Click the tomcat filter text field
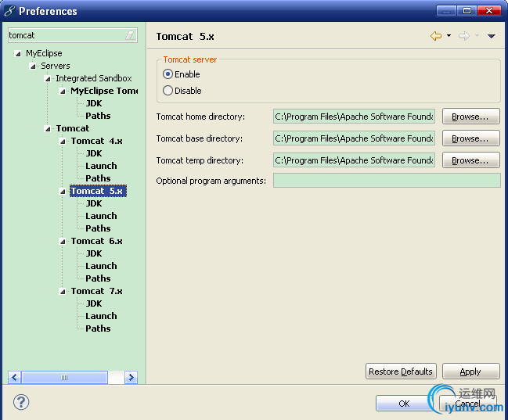 coord(67,35)
